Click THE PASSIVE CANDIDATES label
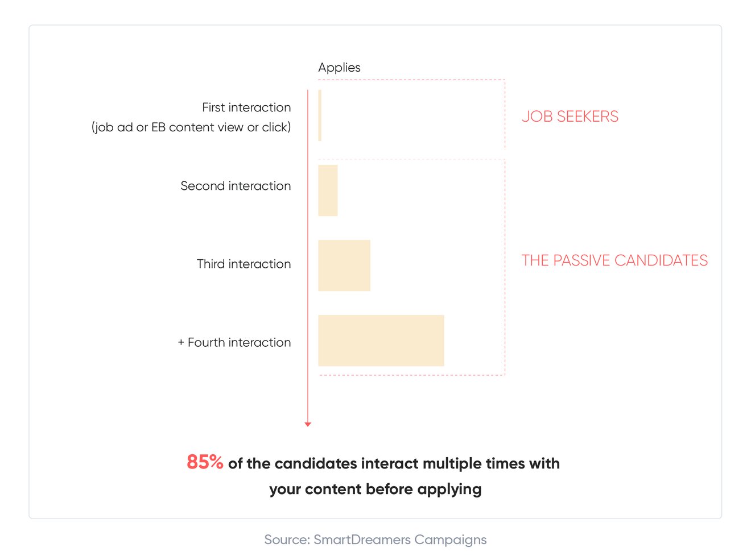This screenshot has width=751, height=560. click(x=614, y=260)
